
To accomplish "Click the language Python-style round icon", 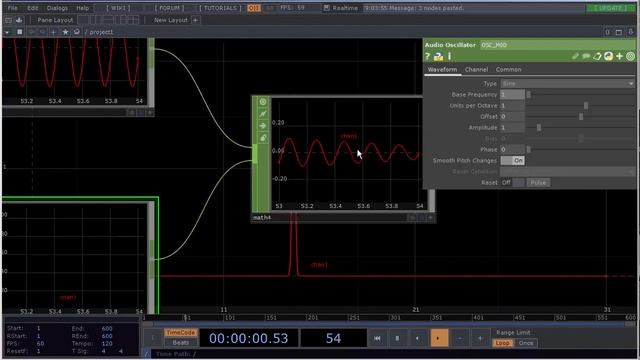I will point(608,56).
